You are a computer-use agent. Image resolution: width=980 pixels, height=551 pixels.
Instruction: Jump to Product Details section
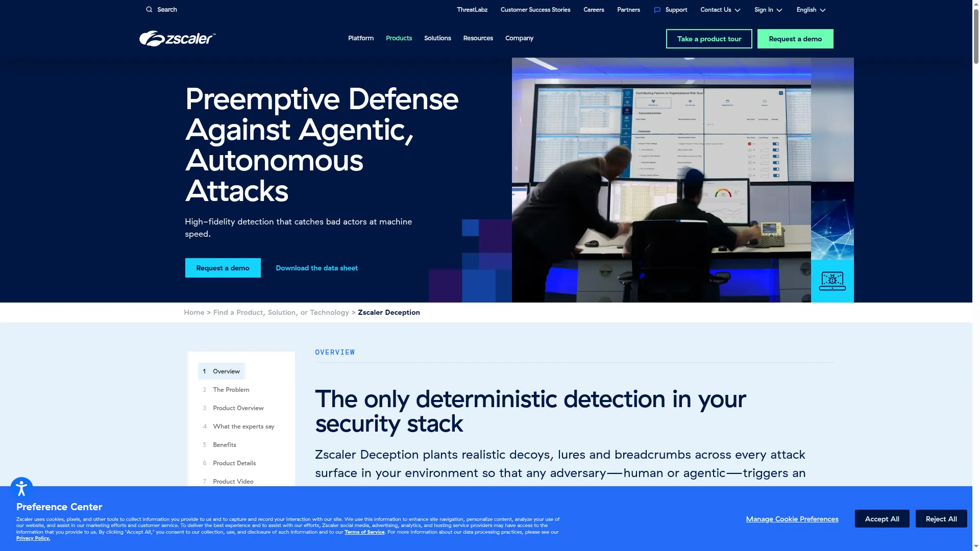(x=234, y=463)
